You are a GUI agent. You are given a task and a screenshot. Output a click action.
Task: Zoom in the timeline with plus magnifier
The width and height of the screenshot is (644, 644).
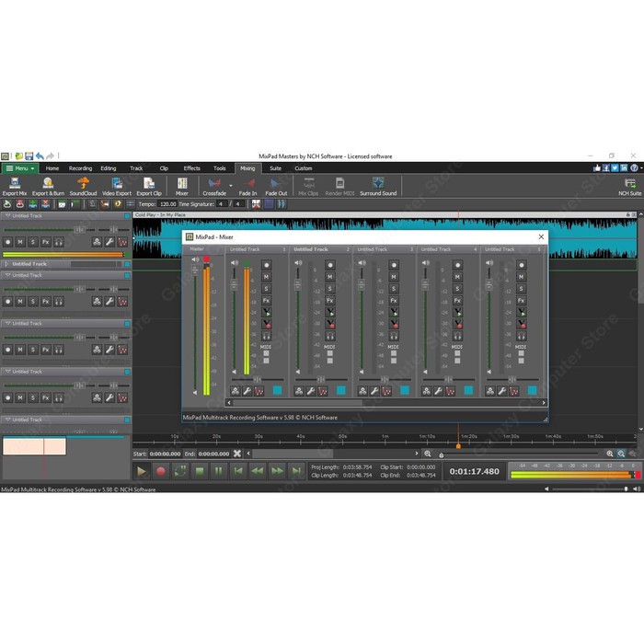[x=609, y=454]
